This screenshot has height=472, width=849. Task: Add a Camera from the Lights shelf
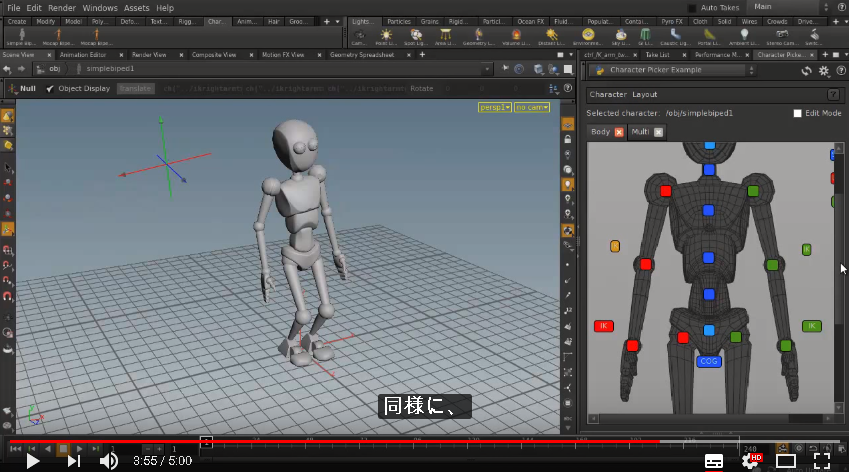[358, 37]
